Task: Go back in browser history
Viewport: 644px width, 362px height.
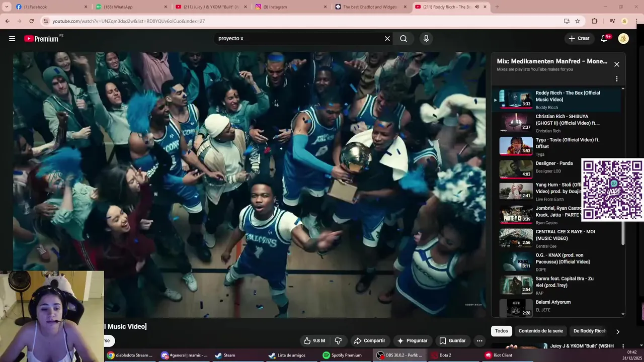Action: [x=8, y=21]
